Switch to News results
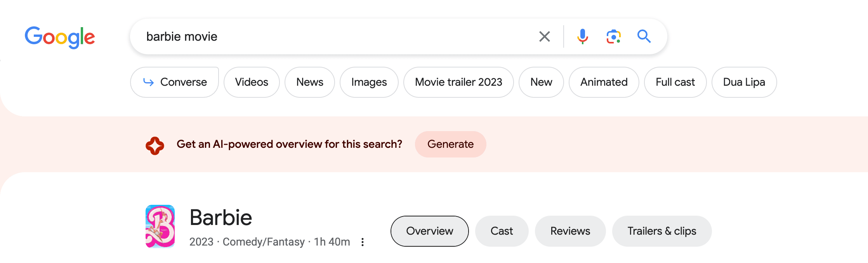The width and height of the screenshot is (868, 263). [310, 82]
